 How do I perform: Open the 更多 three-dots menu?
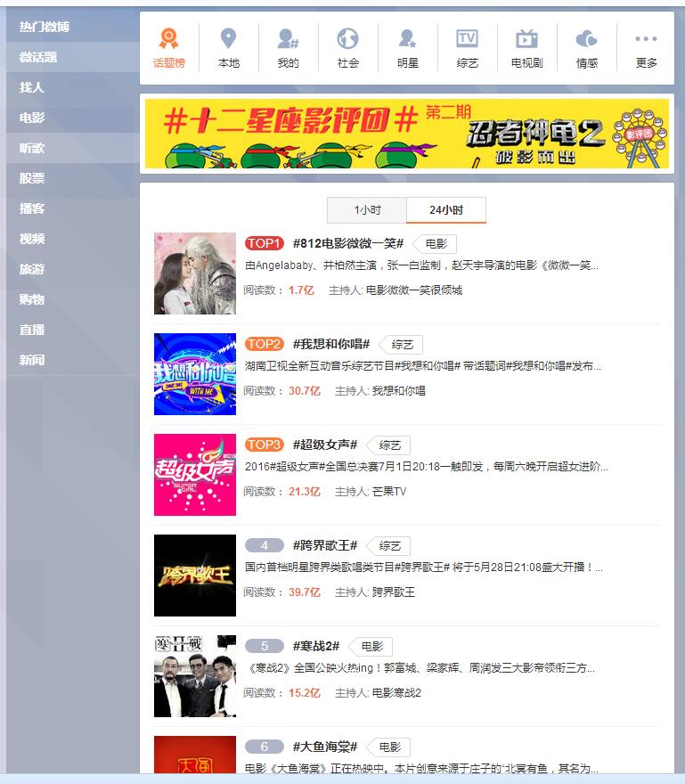pyautogui.click(x=646, y=38)
